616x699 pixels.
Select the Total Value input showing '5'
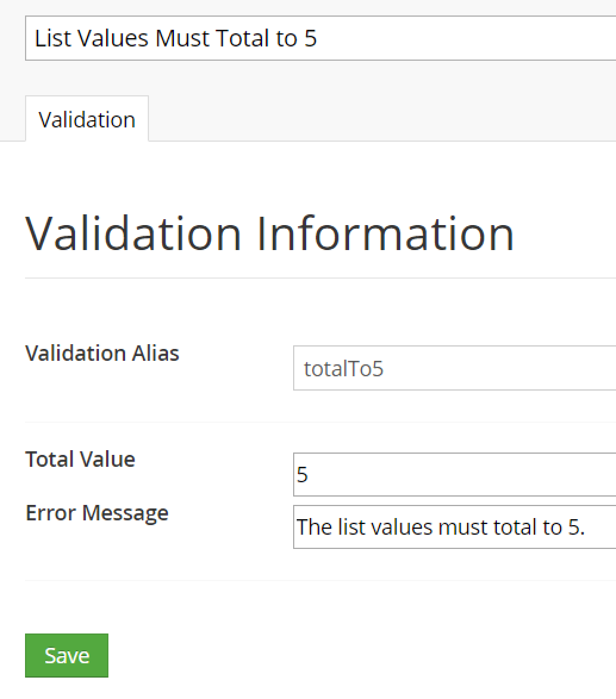417,475
